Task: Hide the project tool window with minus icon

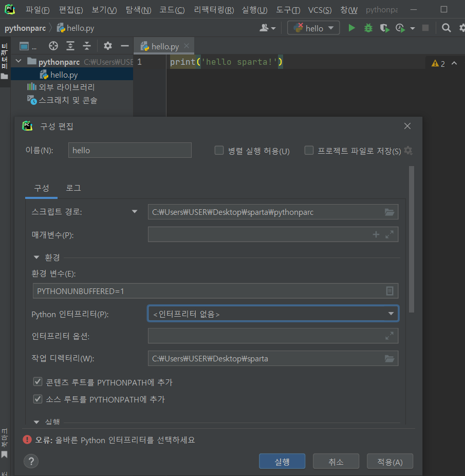Action: tap(125, 46)
